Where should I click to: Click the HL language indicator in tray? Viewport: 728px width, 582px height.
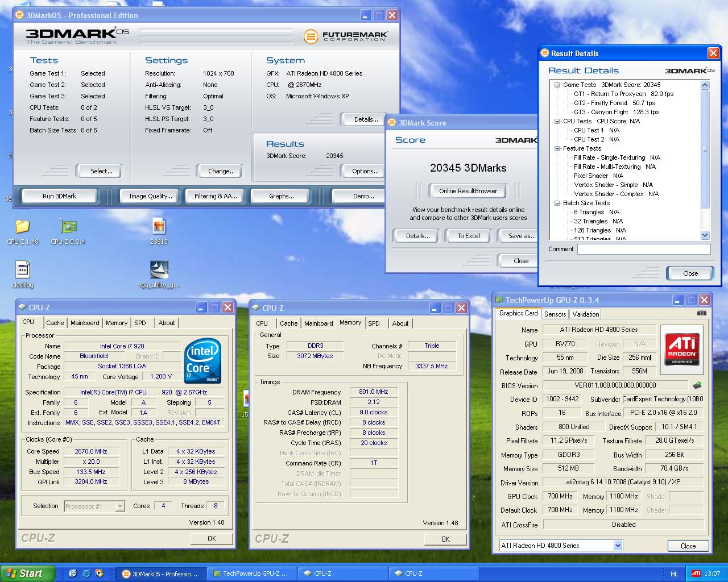pyautogui.click(x=674, y=574)
